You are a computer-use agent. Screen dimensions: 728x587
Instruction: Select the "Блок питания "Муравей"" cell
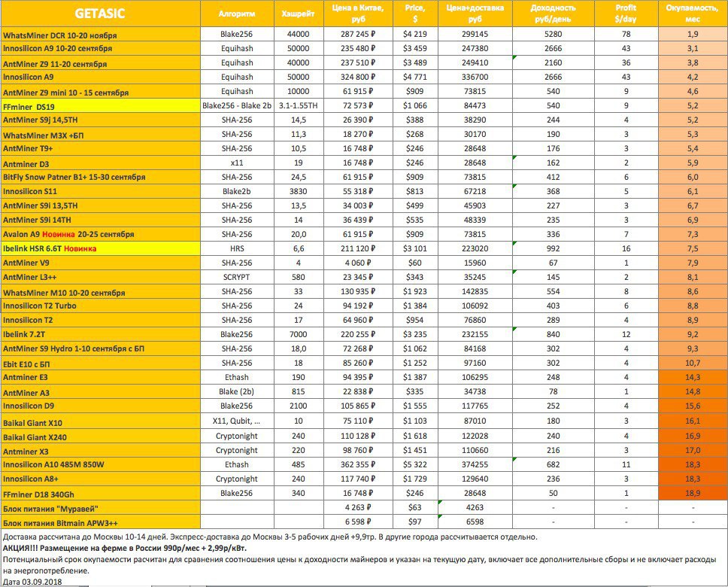100,508
